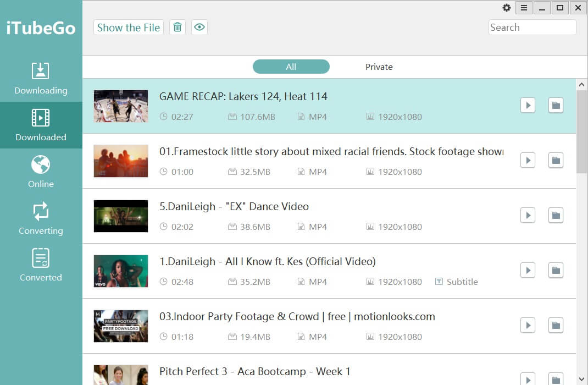The height and width of the screenshot is (385, 588).
Task: Switch to the Private tab
Action: point(379,67)
